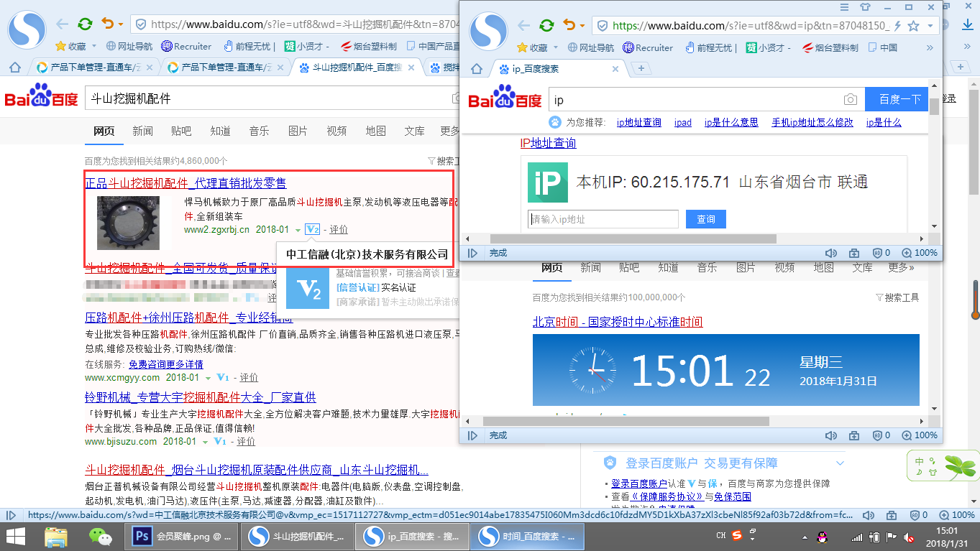Open File Explorer from the taskbar
Screen dimensions: 980x551
[56, 536]
